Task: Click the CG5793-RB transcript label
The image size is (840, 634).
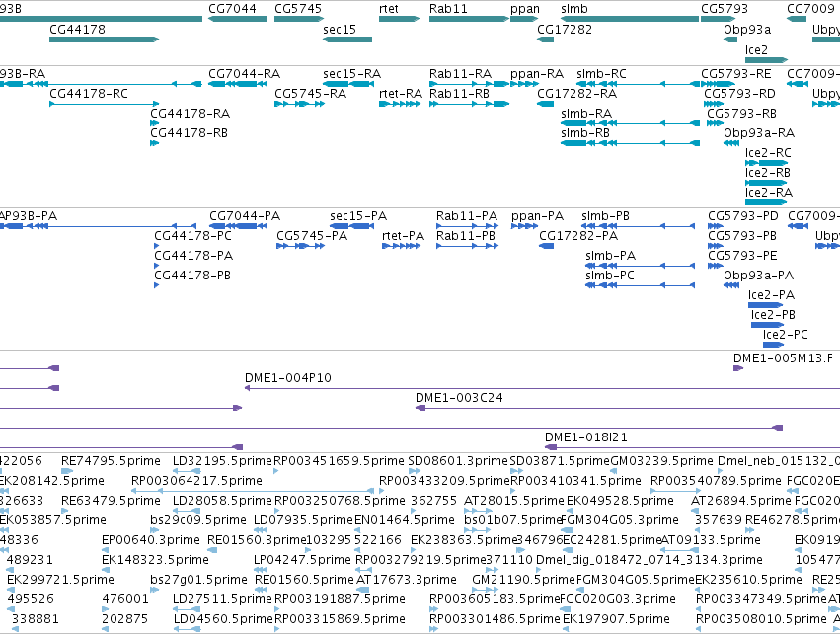Action: 741,114
